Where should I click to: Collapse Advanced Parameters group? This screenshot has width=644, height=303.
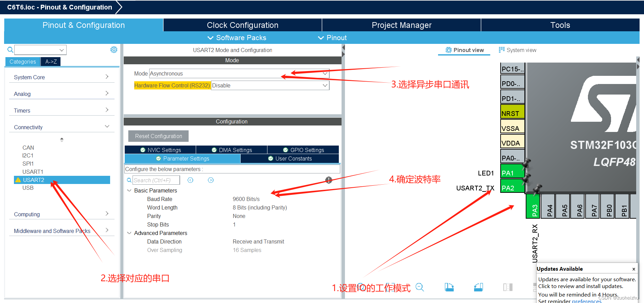coord(129,233)
